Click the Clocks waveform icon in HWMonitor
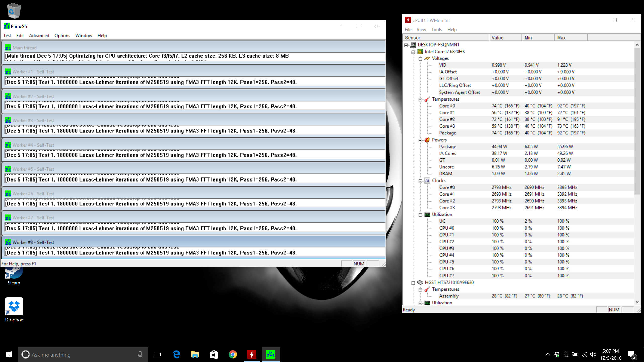Image resolution: width=644 pixels, height=362 pixels. [427, 180]
